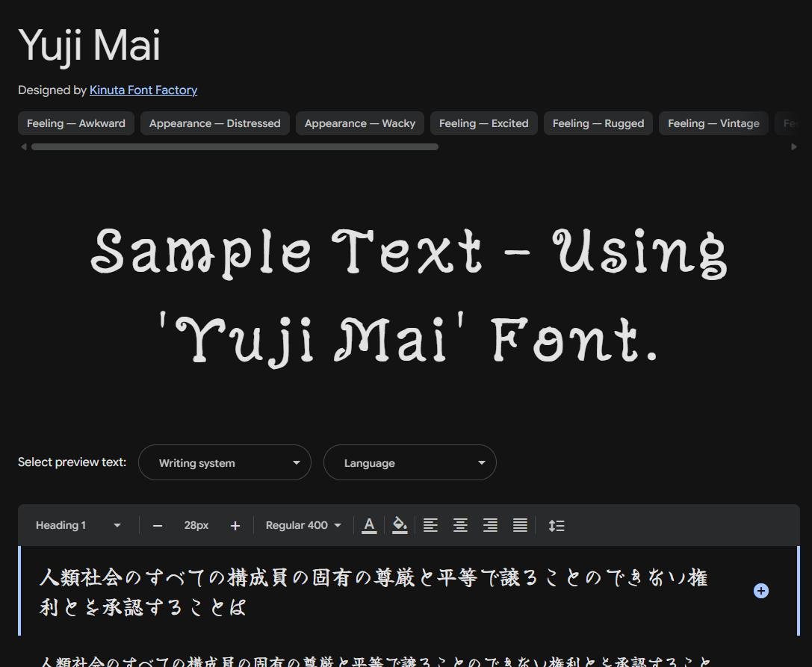Select the Appearance — Distressed tag
This screenshot has width=812, height=667.
[x=215, y=123]
